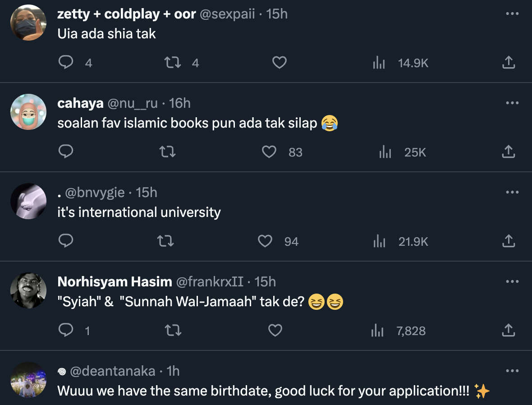Reply to Norhisyam Hasim's tweet

pos(66,331)
